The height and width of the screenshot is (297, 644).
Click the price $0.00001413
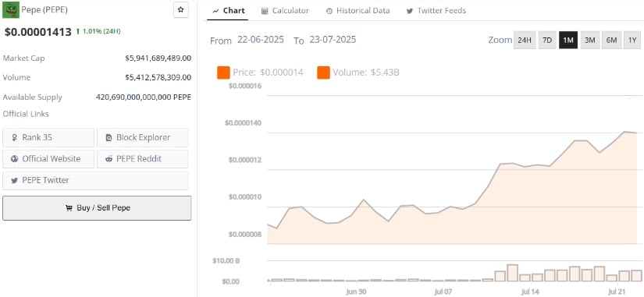[38, 32]
